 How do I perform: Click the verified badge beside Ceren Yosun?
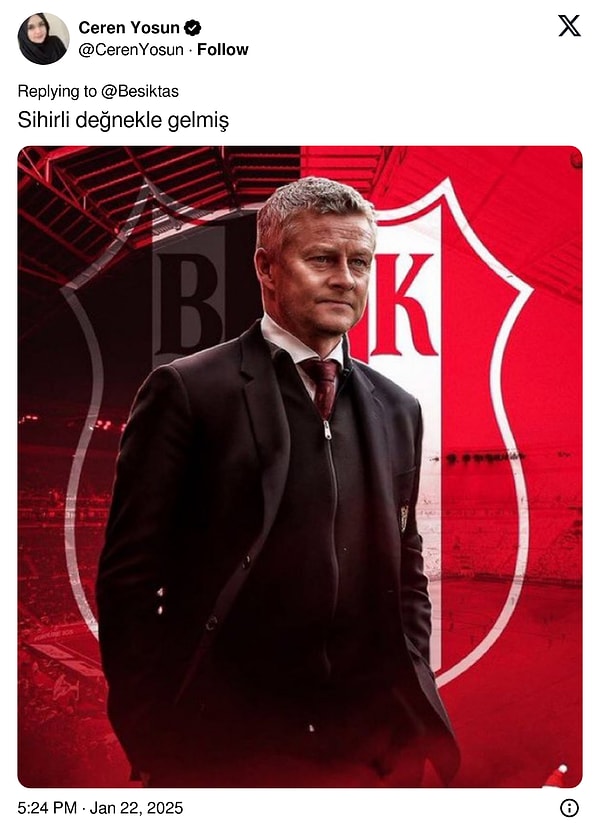point(192,27)
